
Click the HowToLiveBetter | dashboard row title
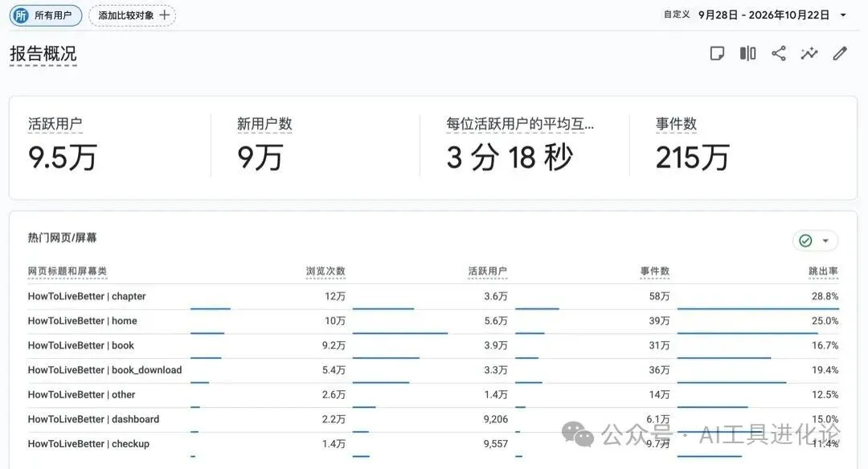click(93, 419)
